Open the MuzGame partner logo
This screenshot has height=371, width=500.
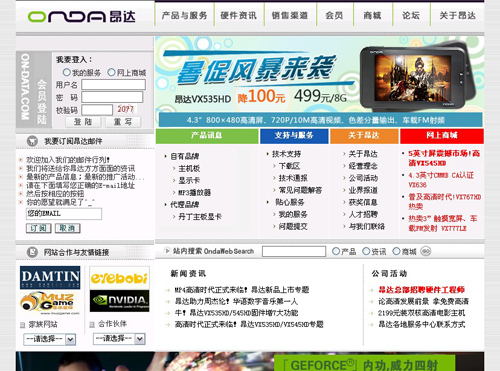(x=49, y=302)
